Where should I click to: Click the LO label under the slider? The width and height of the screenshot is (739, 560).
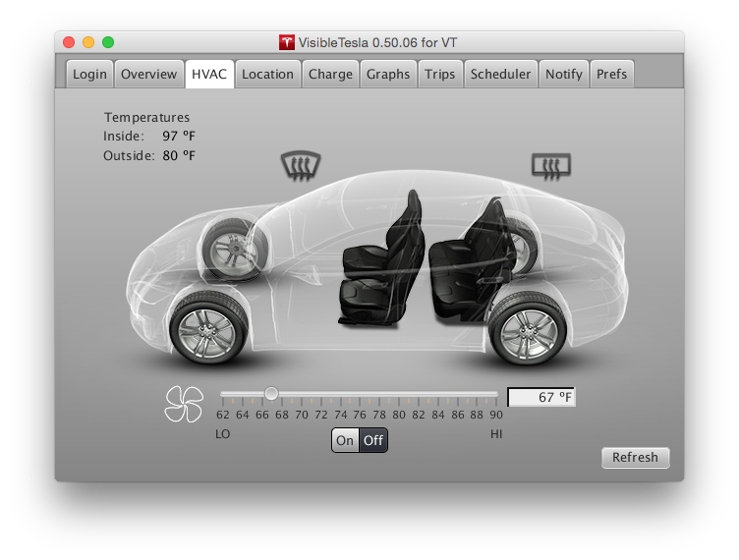point(222,434)
